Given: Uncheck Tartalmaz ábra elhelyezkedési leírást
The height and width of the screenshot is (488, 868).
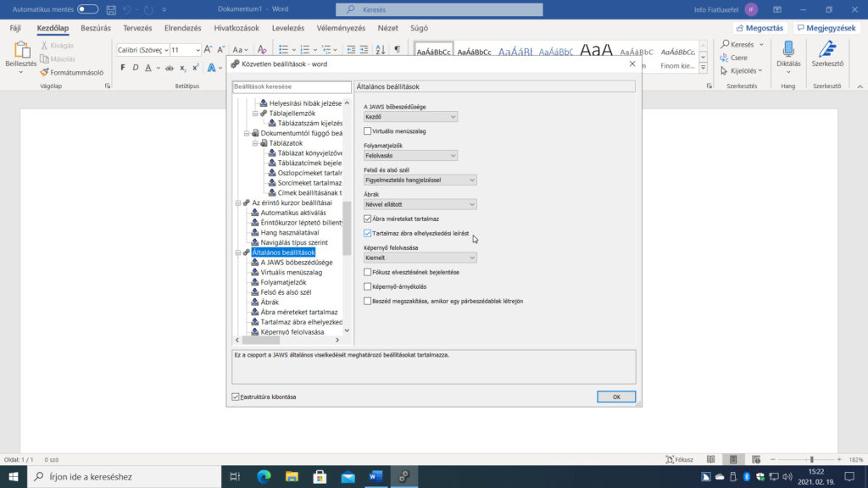Looking at the screenshot, I should pos(368,233).
